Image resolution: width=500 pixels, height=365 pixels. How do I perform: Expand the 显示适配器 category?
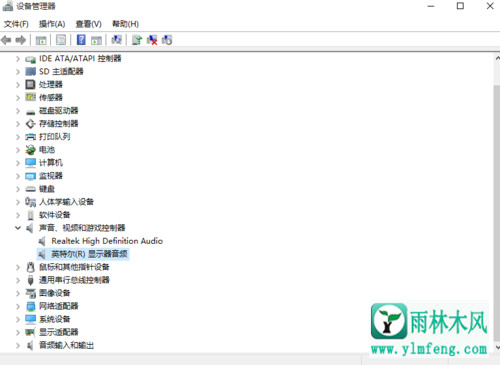click(18, 332)
